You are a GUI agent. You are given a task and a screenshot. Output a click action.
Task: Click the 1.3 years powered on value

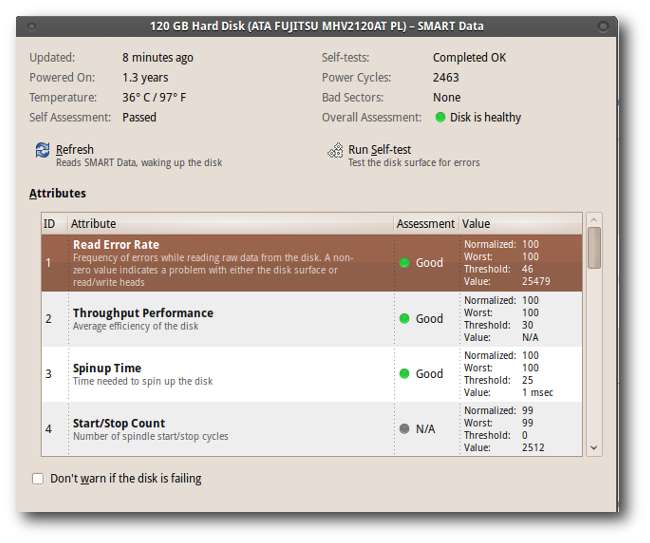[145, 78]
